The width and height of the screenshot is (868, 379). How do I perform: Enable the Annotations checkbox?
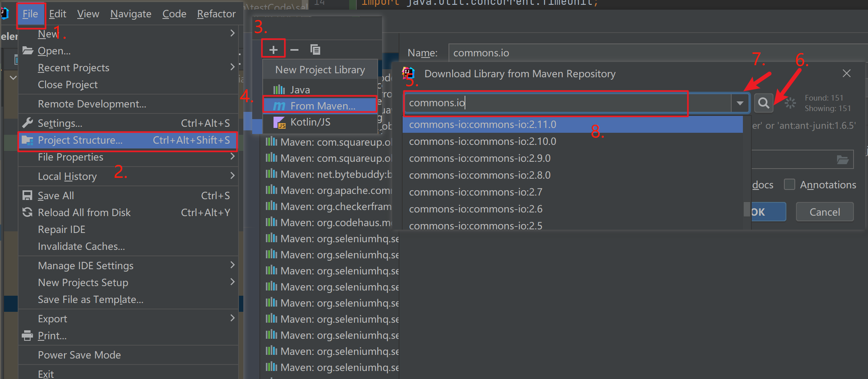(790, 184)
